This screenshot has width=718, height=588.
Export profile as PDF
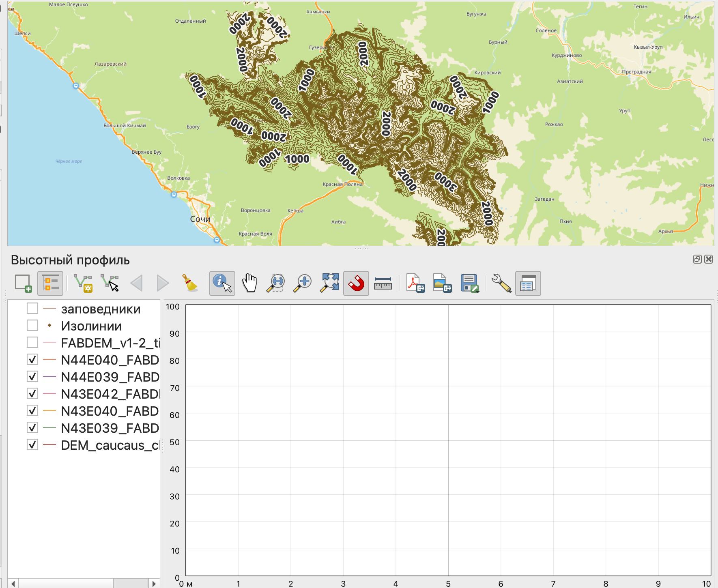click(415, 283)
